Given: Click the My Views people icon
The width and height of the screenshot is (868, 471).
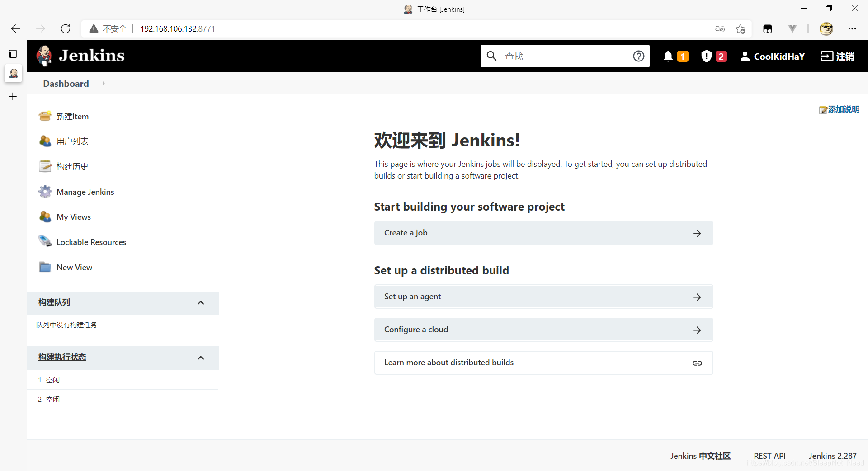Looking at the screenshot, I should (x=45, y=217).
